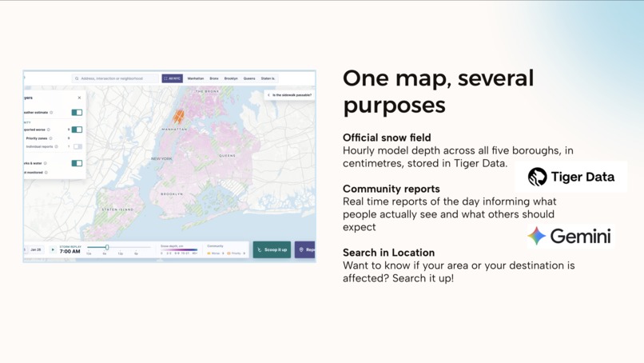Open info icon beside reported worse
This screenshot has width=644, height=363.
(49, 130)
